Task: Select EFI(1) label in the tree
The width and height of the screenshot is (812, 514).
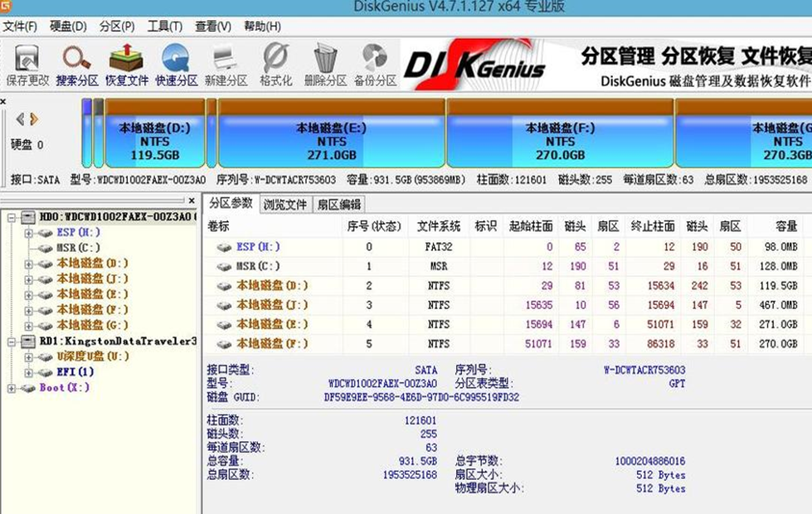Action: 75,372
